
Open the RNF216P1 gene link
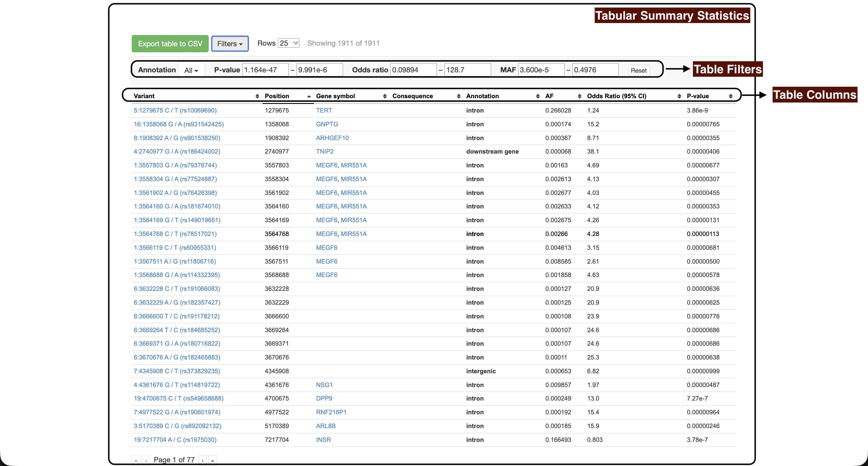pyautogui.click(x=331, y=412)
